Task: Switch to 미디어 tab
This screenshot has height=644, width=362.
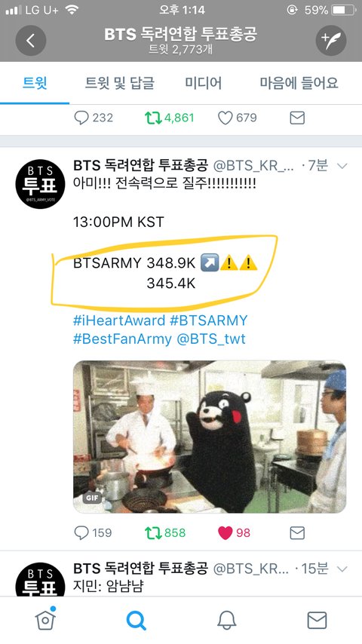Action: (203, 83)
